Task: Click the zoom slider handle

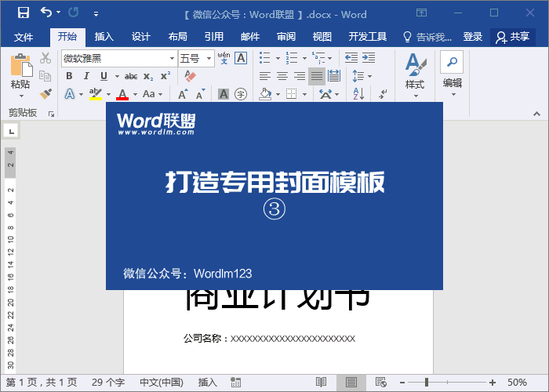Action: point(427,383)
